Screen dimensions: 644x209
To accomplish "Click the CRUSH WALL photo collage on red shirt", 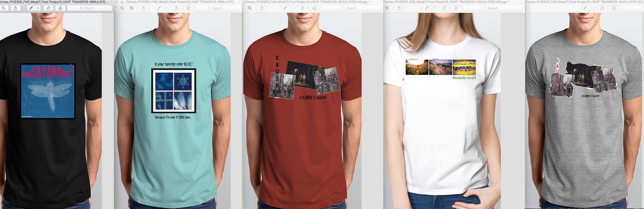I will pos(305,78).
